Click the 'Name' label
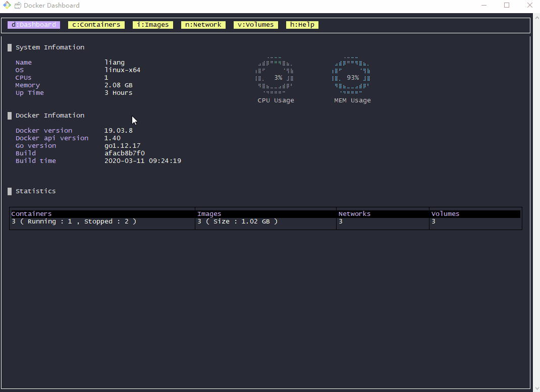Viewport: 540px width, 392px height. (x=23, y=62)
